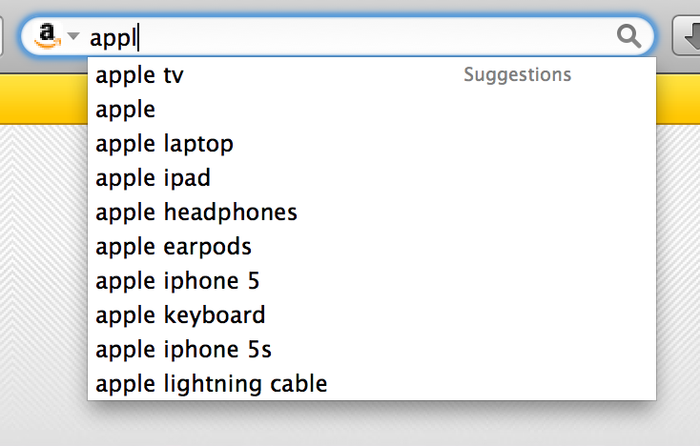
Task: Select the 'apple iphone 5' suggestion
Action: 372,281
